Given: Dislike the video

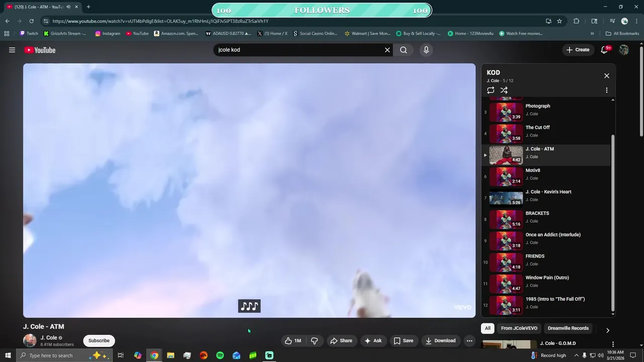Looking at the screenshot, I should 314,341.
